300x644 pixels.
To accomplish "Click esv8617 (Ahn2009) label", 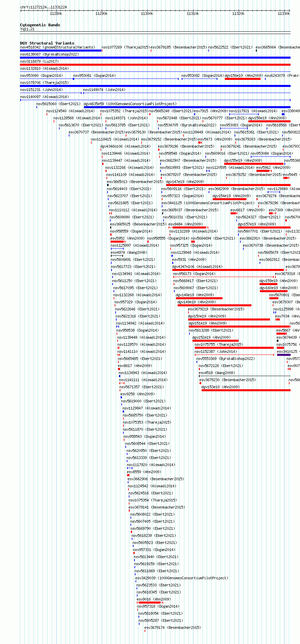I will [135, 366].
